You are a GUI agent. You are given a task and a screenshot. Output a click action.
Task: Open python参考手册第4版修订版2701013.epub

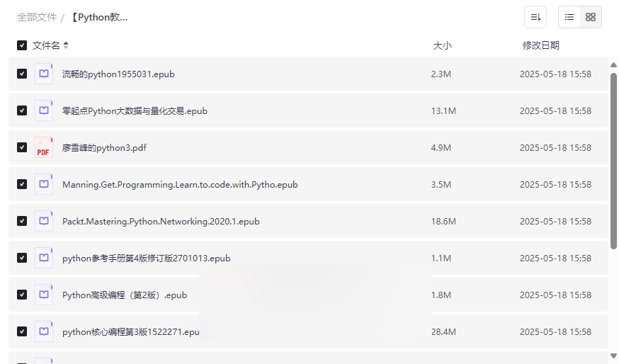(x=147, y=258)
